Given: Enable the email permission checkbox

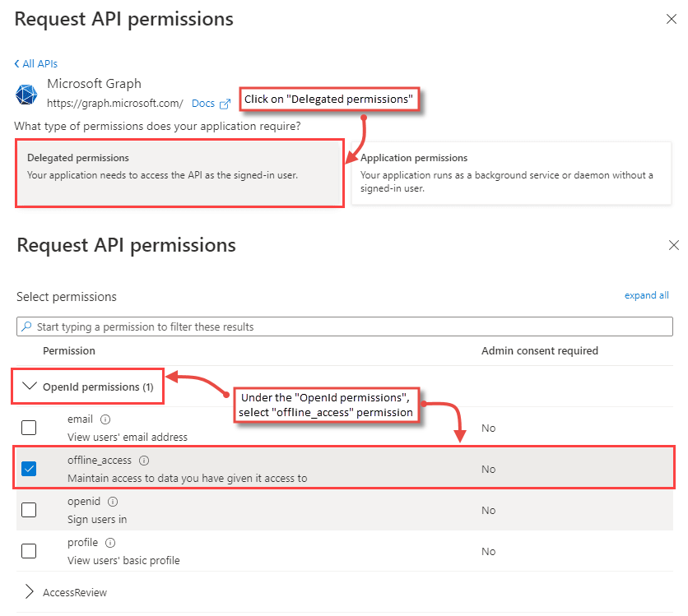Looking at the screenshot, I should [29, 428].
